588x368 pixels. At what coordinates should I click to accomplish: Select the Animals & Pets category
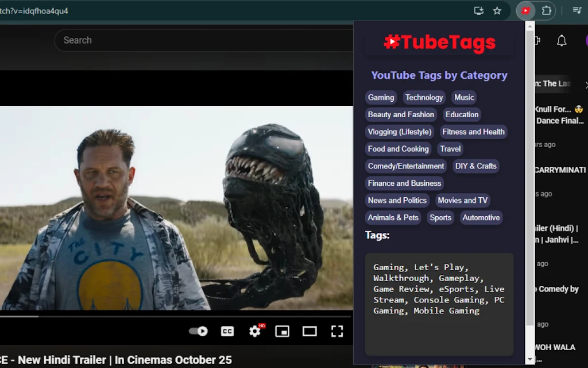(x=393, y=218)
